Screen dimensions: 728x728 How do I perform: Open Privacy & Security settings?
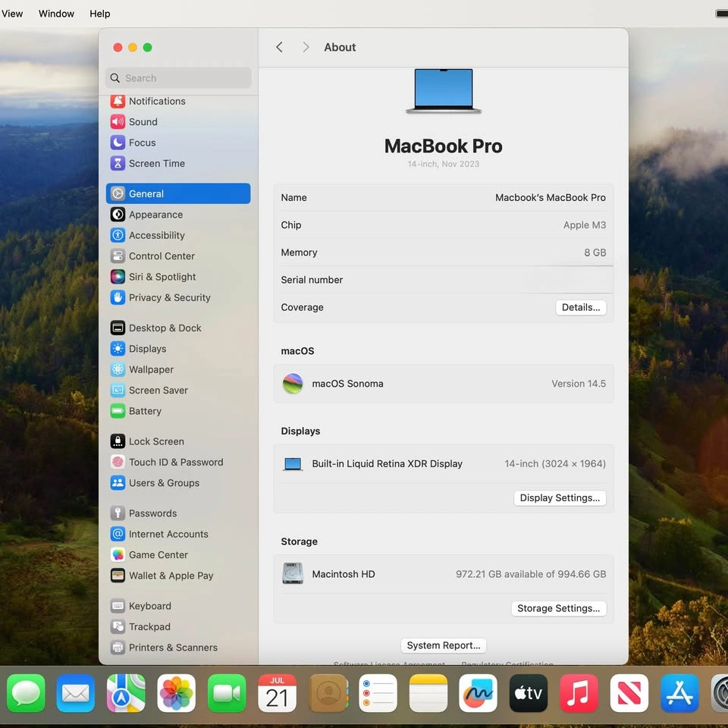[177, 297]
